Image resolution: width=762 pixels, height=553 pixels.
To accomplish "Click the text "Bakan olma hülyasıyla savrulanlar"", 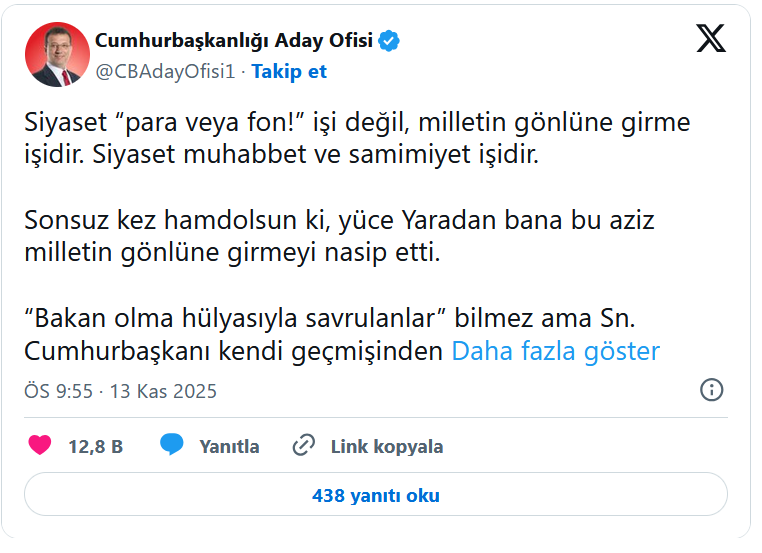I will coord(235,319).
